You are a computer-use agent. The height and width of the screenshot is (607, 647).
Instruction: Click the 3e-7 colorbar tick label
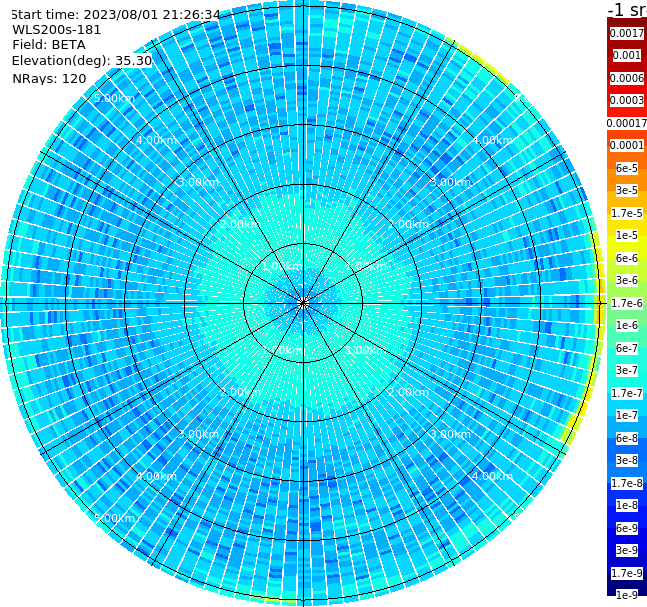click(x=627, y=370)
